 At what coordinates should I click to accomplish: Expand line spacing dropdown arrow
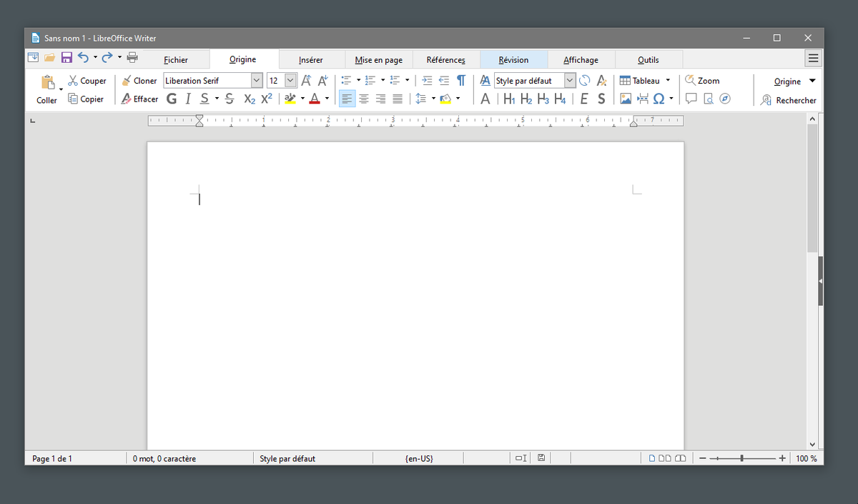click(433, 99)
